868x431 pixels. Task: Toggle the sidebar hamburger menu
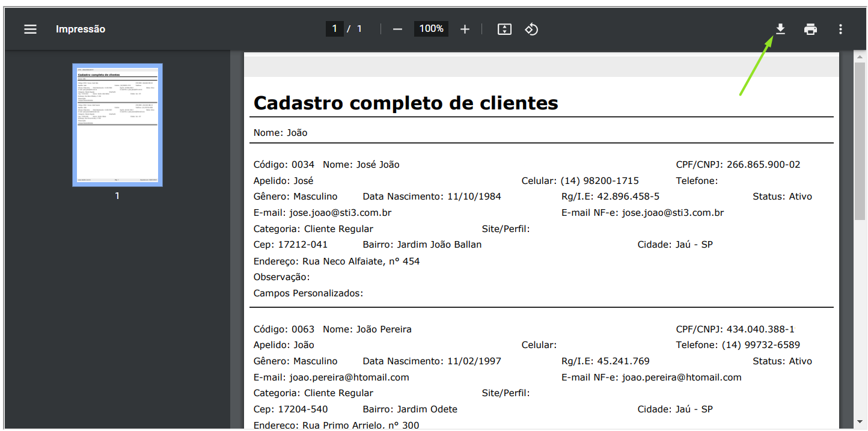tap(30, 29)
